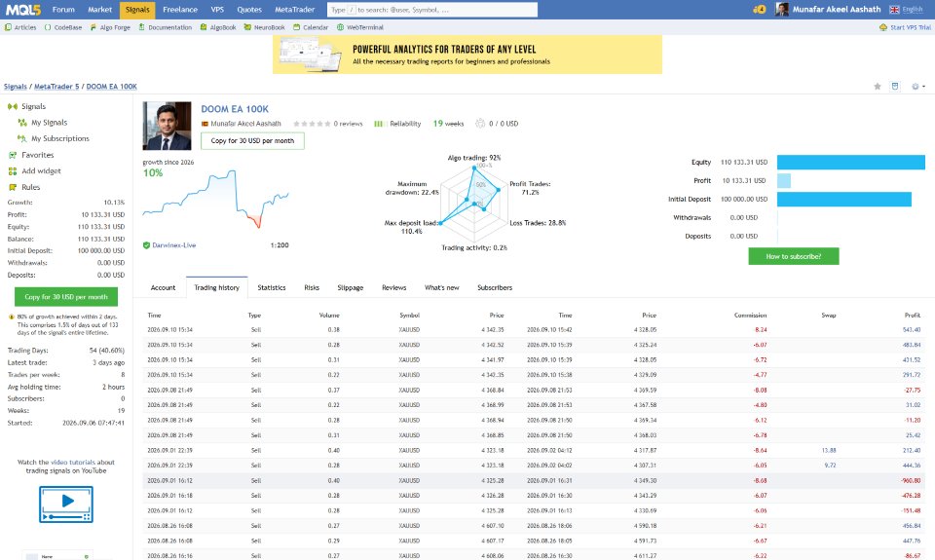
Task: Switch to Subscribers tab
Action: click(495, 287)
